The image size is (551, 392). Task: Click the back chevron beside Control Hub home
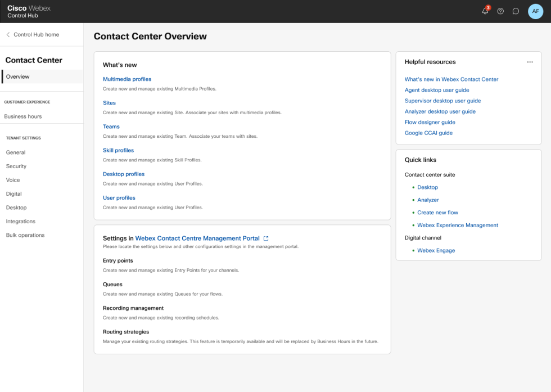[x=7, y=34]
